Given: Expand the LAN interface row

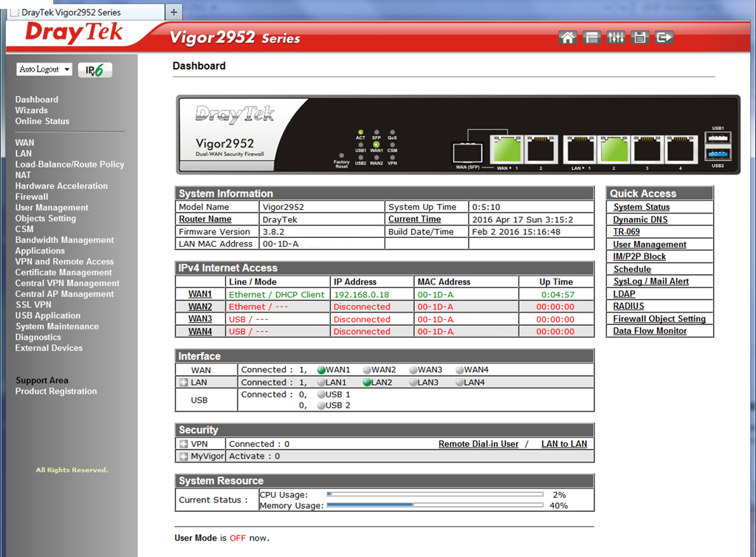Looking at the screenshot, I should tap(184, 383).
